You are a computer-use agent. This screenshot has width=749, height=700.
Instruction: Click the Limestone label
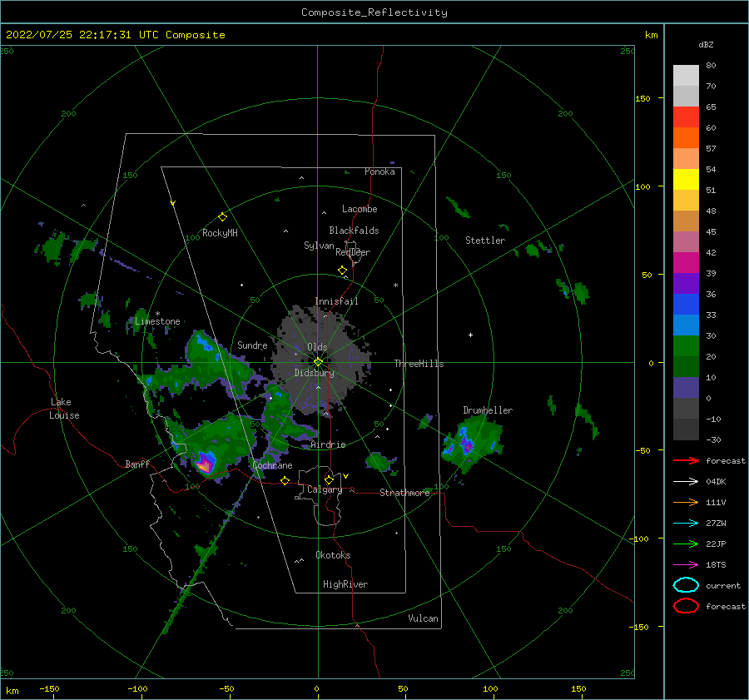click(x=157, y=321)
